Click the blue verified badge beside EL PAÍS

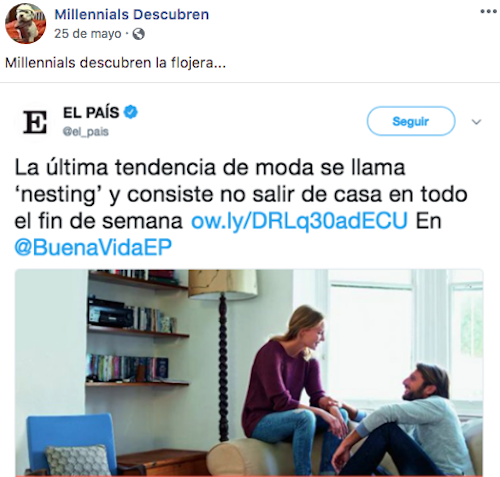coord(131,112)
